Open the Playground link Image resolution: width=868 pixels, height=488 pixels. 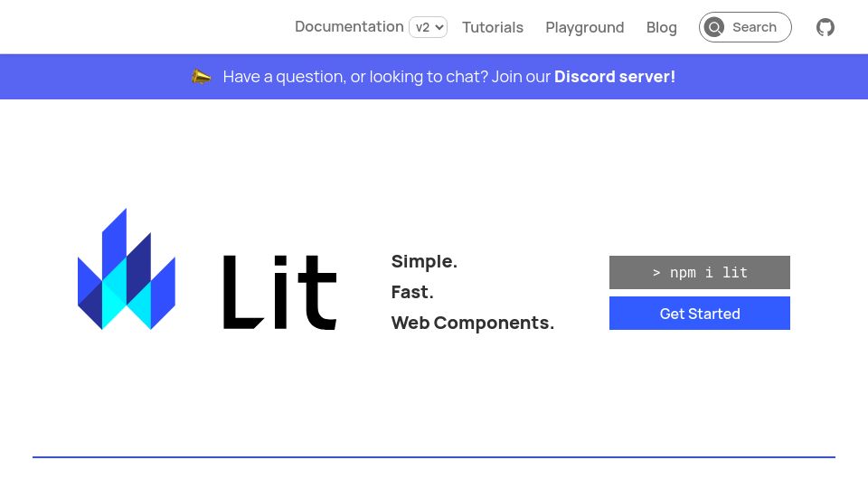(x=585, y=27)
